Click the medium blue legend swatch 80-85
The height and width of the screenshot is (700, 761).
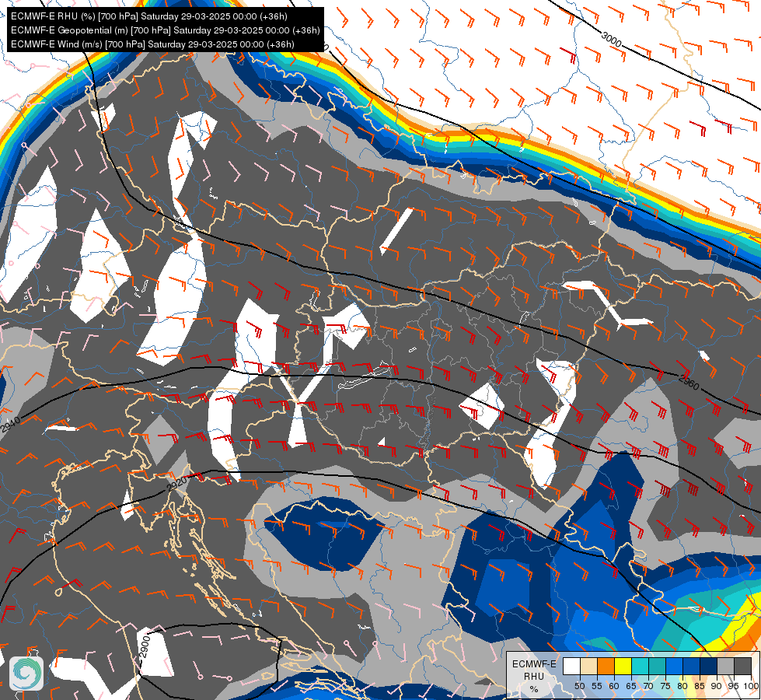(691, 667)
